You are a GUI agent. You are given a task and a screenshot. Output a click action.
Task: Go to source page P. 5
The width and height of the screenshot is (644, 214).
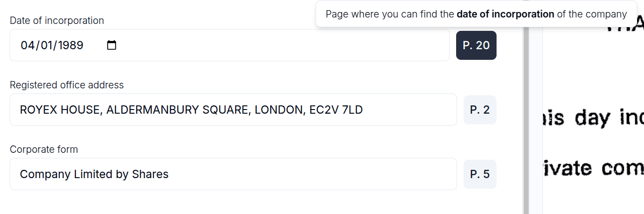pyautogui.click(x=480, y=174)
